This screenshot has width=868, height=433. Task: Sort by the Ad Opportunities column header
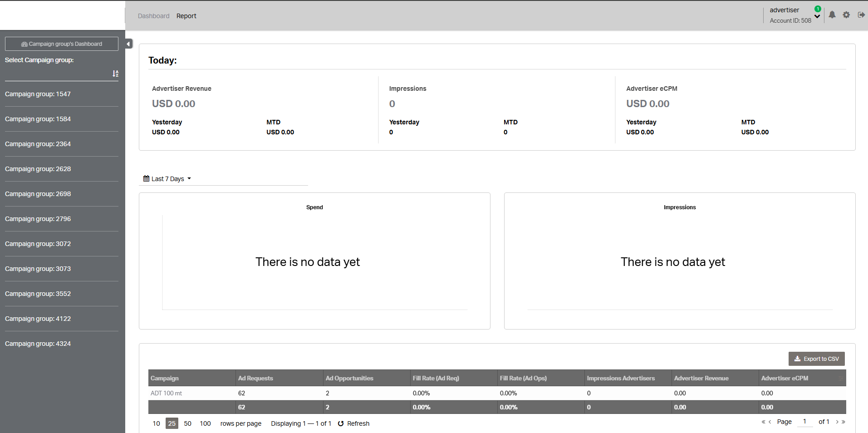tap(367, 378)
